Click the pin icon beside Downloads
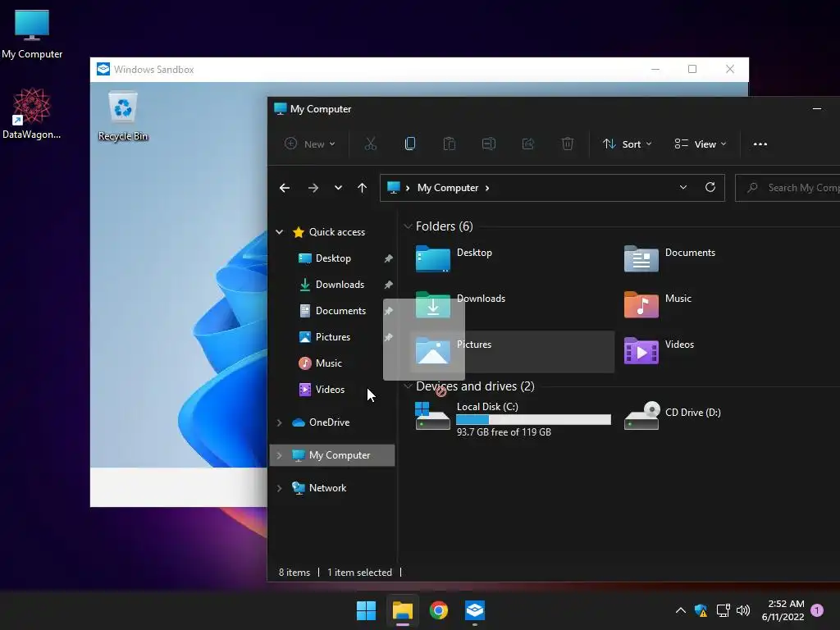Viewport: 840px width, 630px height. coord(388,285)
